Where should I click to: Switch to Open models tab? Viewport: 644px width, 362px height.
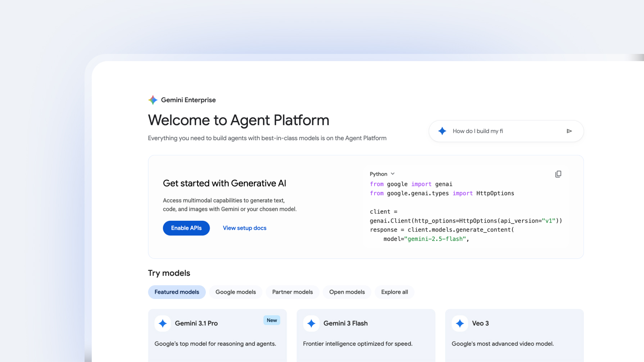(x=347, y=292)
